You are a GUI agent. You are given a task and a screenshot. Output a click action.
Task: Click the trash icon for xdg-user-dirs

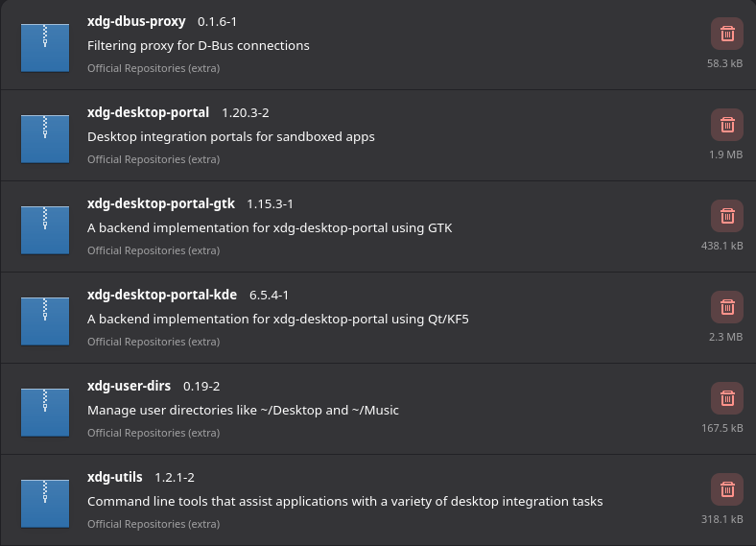click(x=726, y=398)
